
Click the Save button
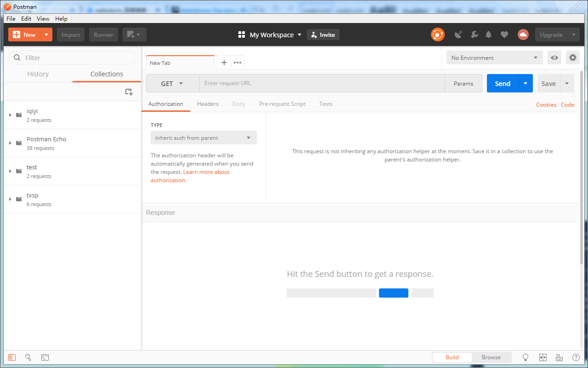(548, 83)
